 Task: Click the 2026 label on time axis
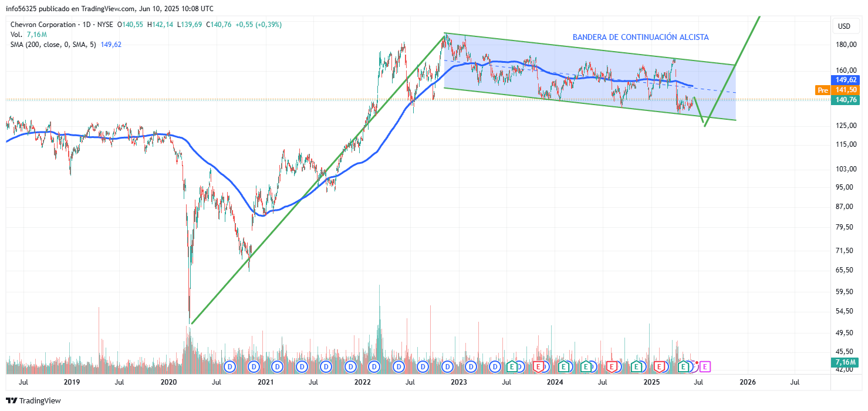[x=748, y=382]
